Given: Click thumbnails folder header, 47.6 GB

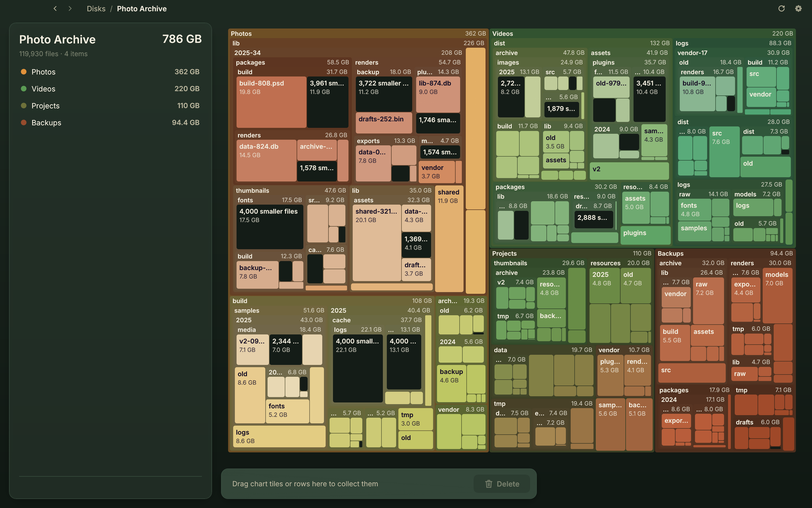Looking at the screenshot, I should pyautogui.click(x=291, y=190).
